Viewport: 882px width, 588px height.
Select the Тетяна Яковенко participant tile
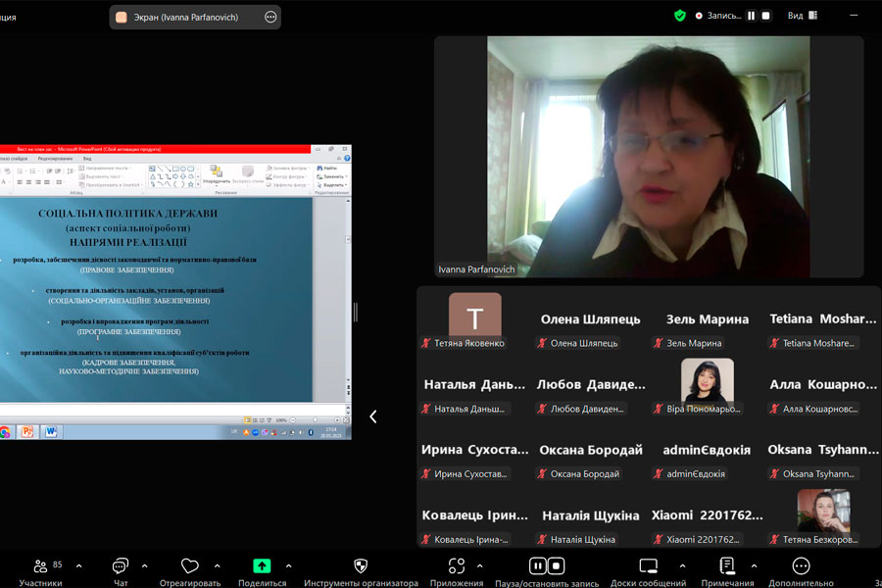[x=474, y=319]
